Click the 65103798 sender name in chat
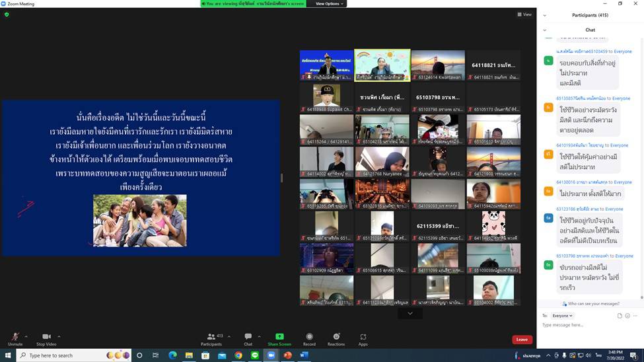Image resolution: width=644 pixels, height=362 pixels. point(583,256)
